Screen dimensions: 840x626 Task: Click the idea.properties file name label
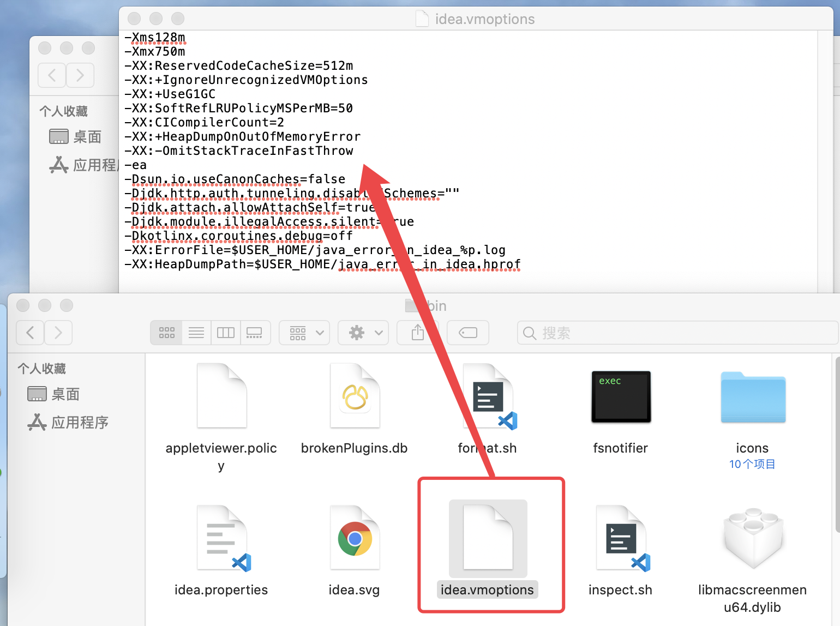point(221,590)
